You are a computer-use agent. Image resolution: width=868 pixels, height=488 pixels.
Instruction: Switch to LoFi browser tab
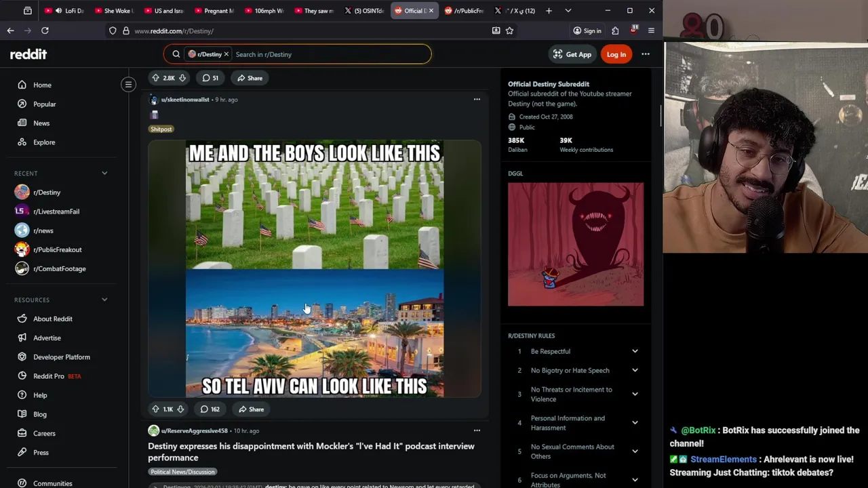click(66, 11)
